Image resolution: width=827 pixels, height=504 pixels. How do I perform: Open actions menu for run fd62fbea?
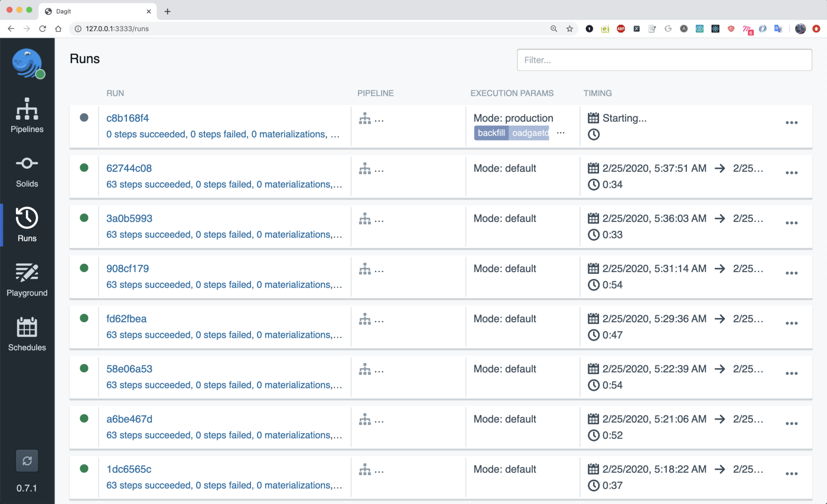click(792, 323)
